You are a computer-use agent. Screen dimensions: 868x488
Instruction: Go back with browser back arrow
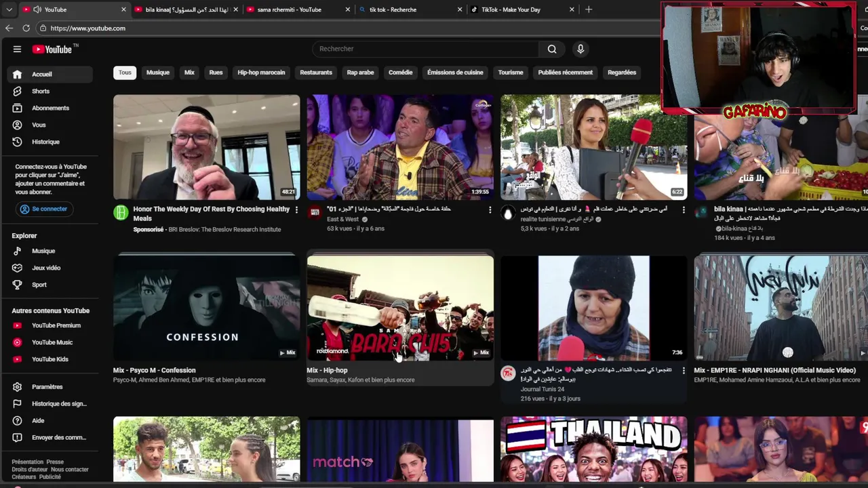point(9,28)
